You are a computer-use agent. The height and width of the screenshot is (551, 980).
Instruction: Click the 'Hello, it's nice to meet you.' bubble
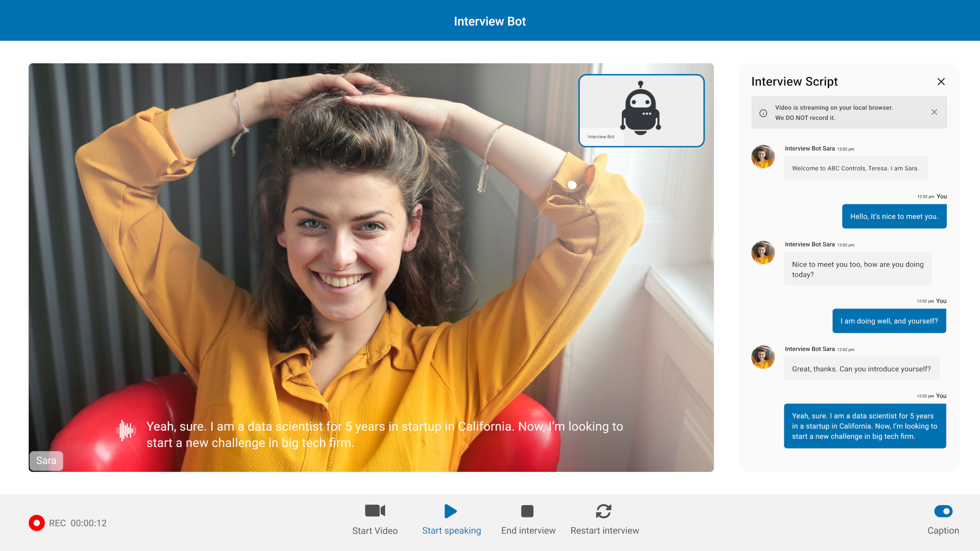click(894, 216)
